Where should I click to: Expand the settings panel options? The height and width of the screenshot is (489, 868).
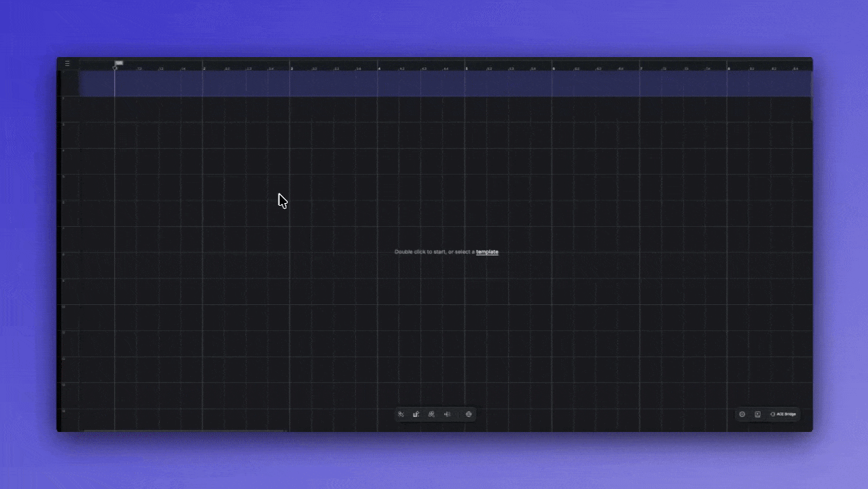click(x=742, y=414)
